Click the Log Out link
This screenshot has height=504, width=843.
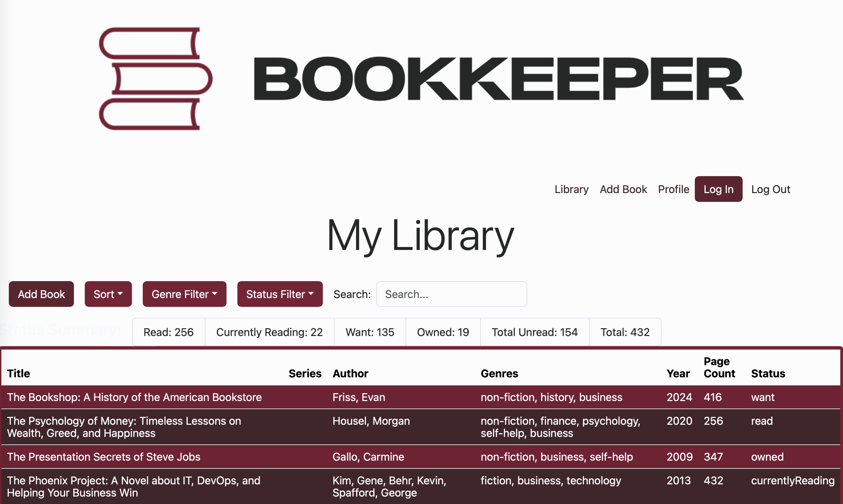[x=770, y=189]
